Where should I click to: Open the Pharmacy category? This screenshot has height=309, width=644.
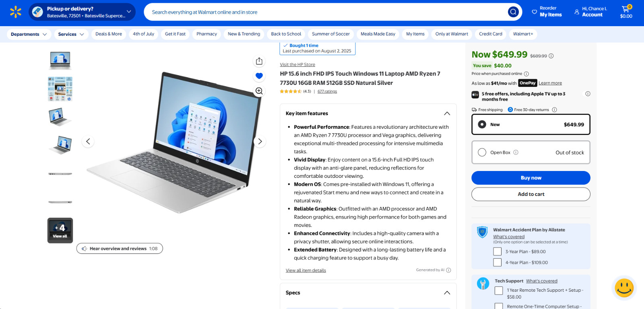click(x=206, y=34)
